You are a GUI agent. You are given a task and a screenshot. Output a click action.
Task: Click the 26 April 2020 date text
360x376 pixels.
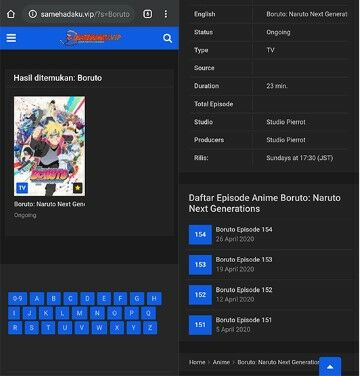click(235, 239)
